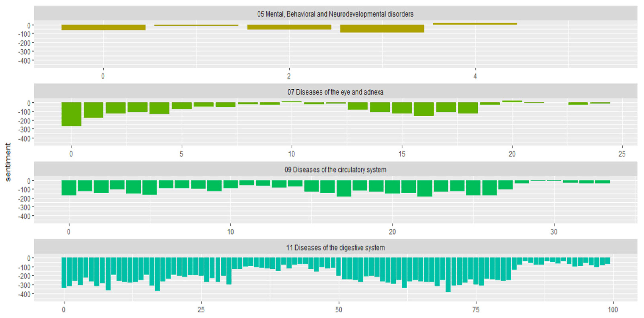Click x-axis label 30 in circulatory panel
644x318 pixels.
(554, 232)
